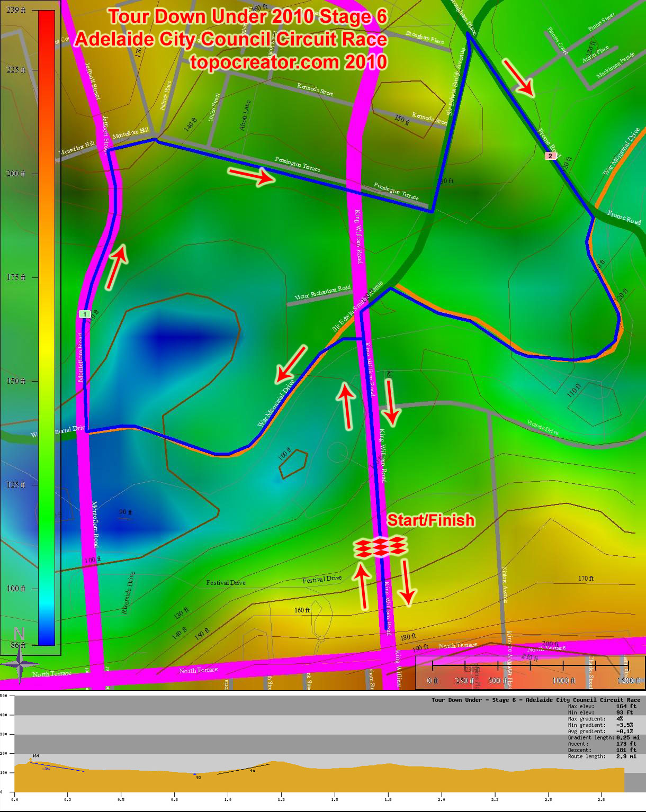Click the rainbow elevation color legend bar
The width and height of the screenshot is (646, 812).
coord(47,328)
